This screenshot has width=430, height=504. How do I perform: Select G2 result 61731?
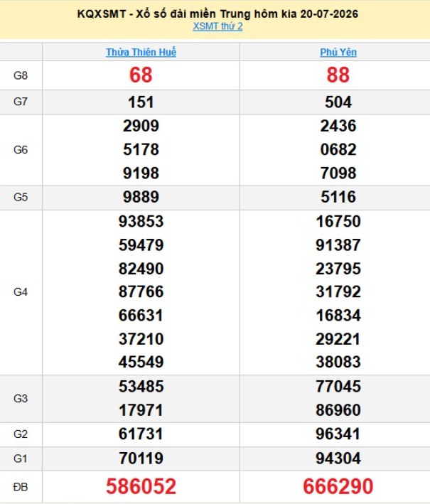pyautogui.click(x=141, y=434)
